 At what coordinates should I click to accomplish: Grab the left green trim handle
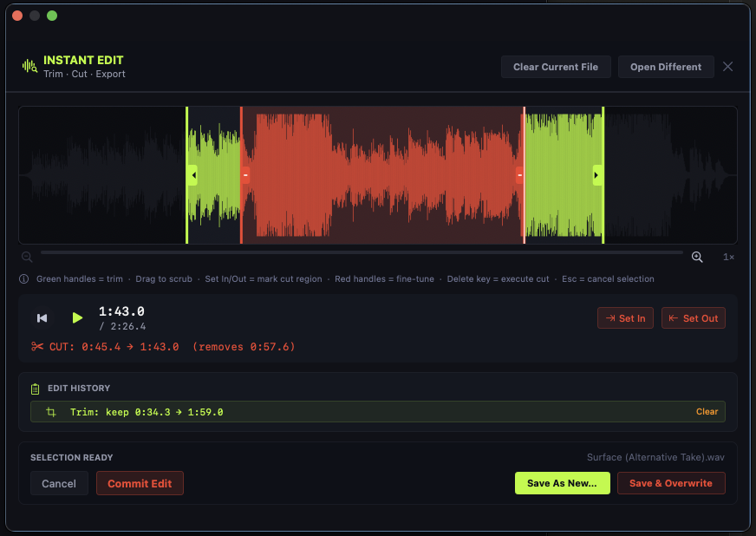point(192,175)
